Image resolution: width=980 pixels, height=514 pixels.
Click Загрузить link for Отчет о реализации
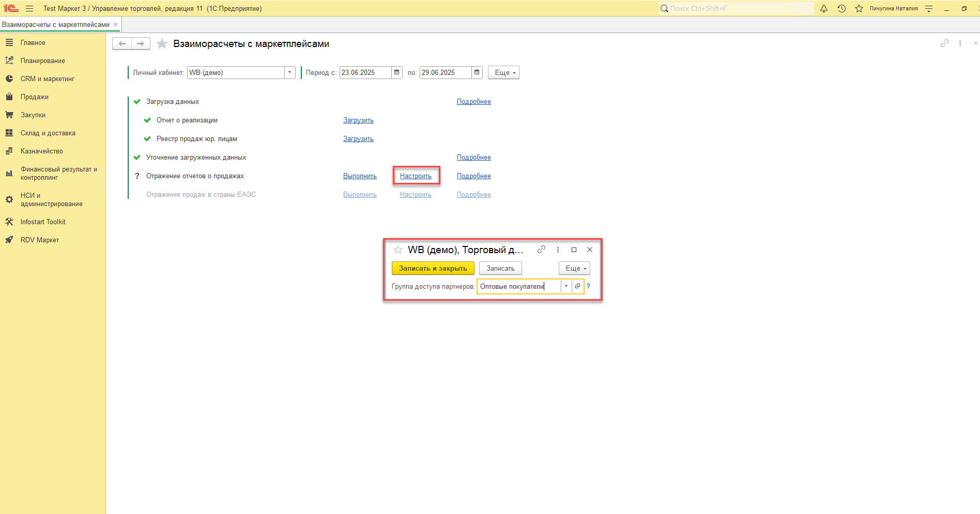click(358, 120)
